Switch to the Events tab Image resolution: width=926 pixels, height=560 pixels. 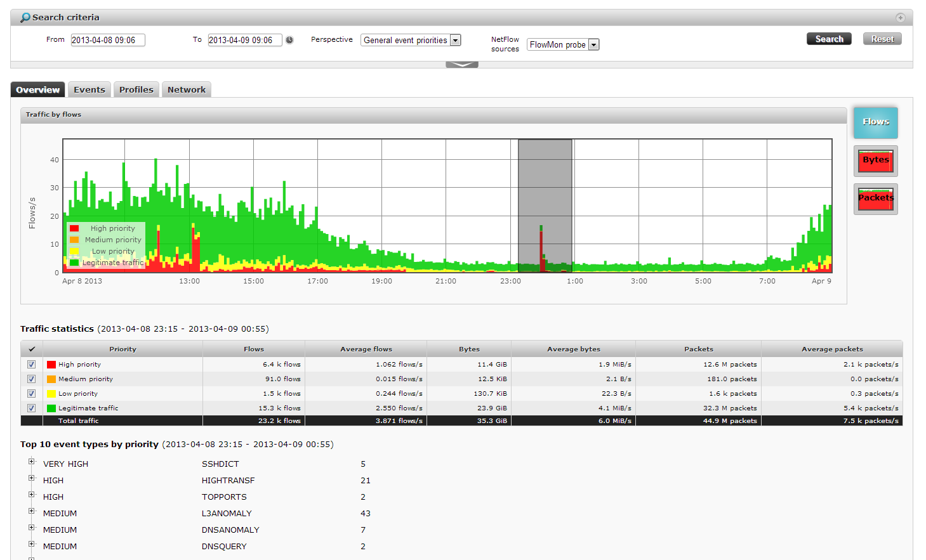tap(89, 90)
